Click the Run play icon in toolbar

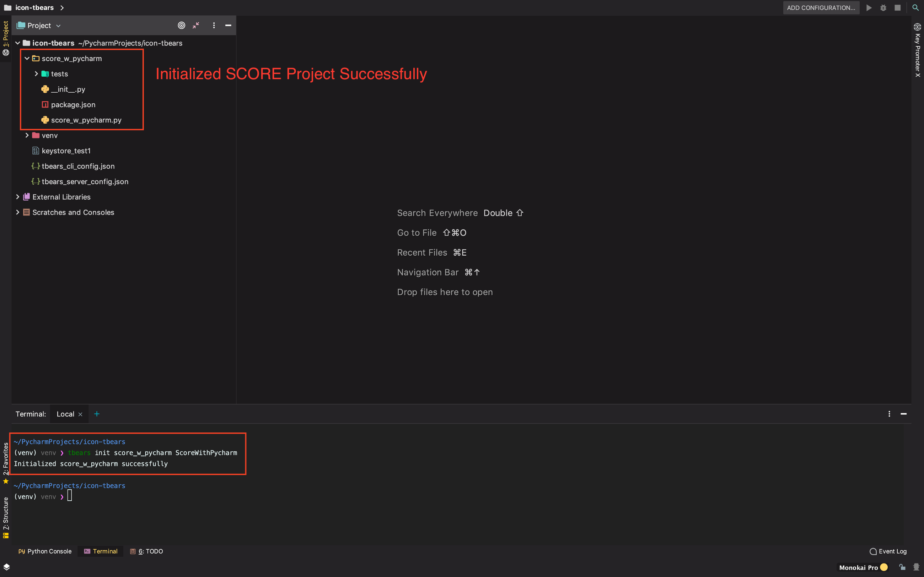point(869,7)
